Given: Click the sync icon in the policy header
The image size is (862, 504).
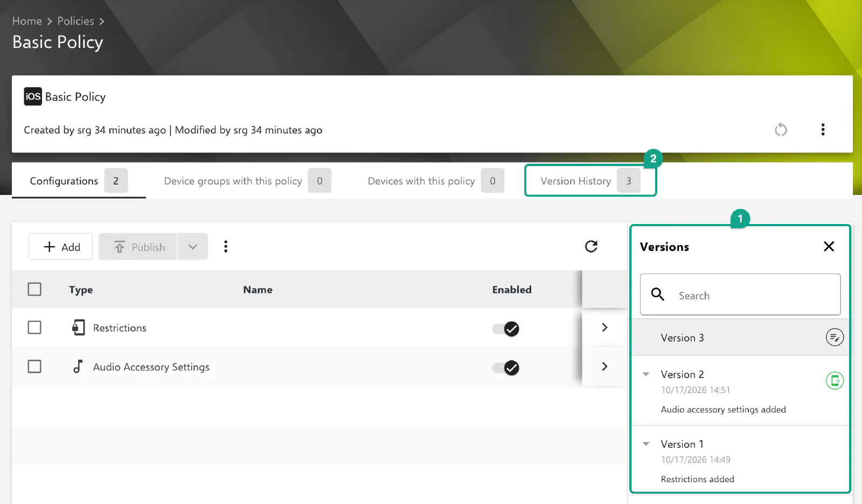Looking at the screenshot, I should [x=781, y=130].
